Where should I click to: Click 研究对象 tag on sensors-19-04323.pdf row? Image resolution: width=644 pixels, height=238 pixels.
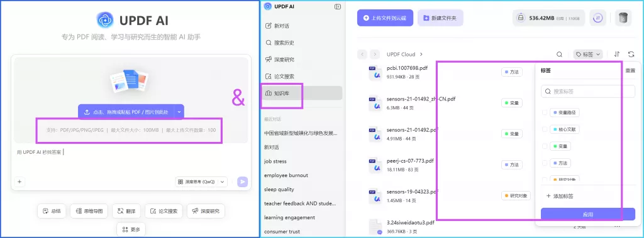516,196
